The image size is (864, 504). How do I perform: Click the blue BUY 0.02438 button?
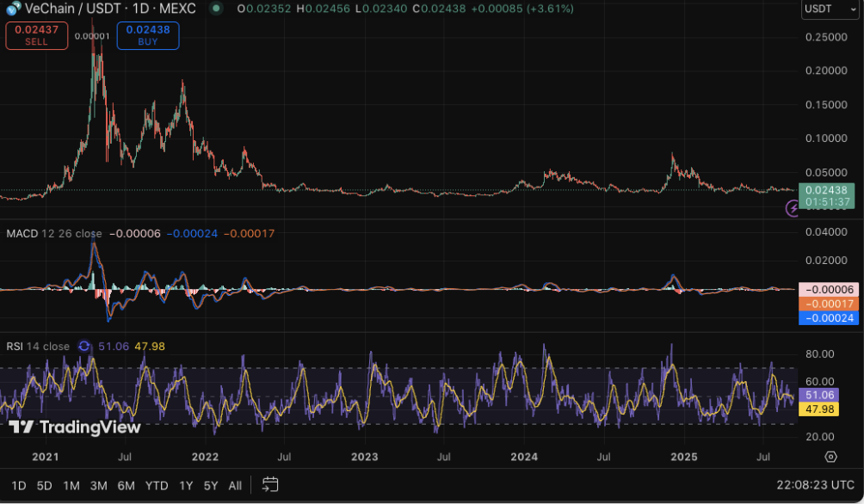coord(148,36)
